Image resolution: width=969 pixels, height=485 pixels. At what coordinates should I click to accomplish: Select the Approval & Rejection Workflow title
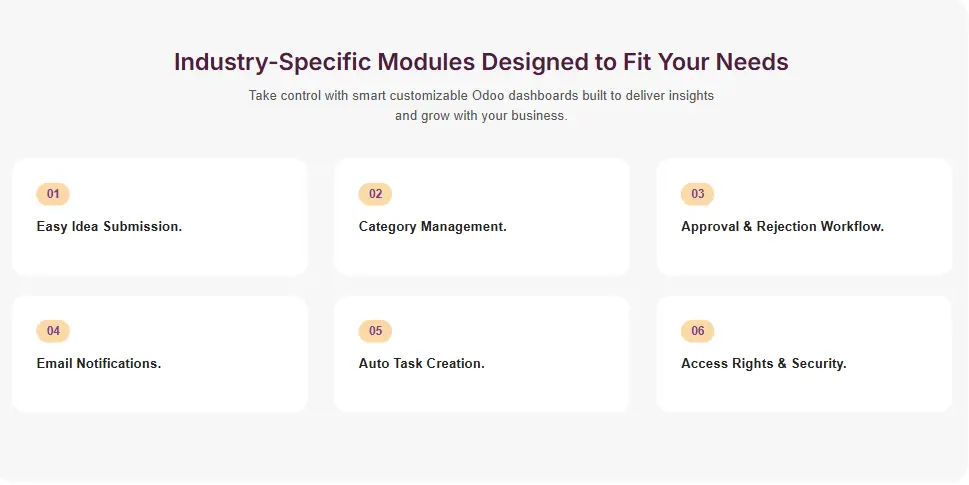point(782,227)
